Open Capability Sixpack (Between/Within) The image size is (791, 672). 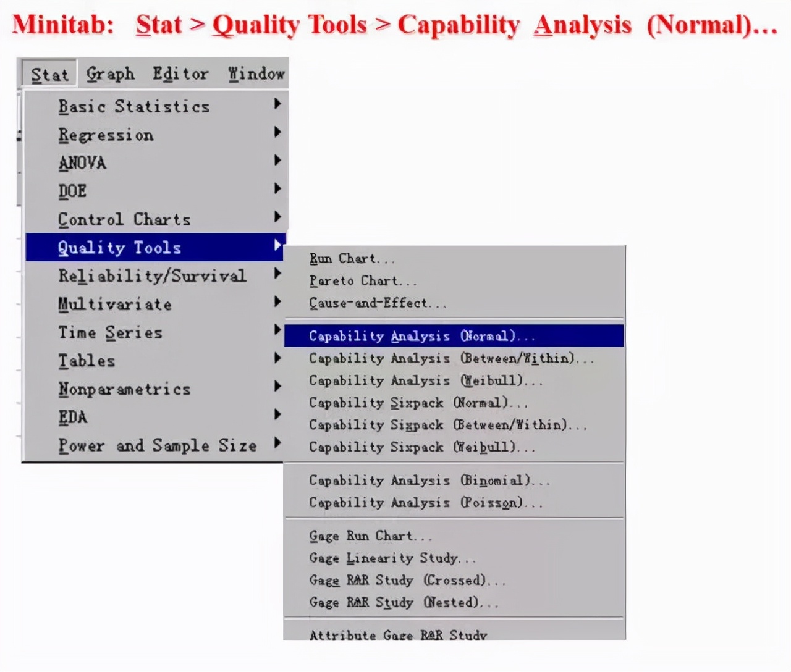click(x=454, y=425)
